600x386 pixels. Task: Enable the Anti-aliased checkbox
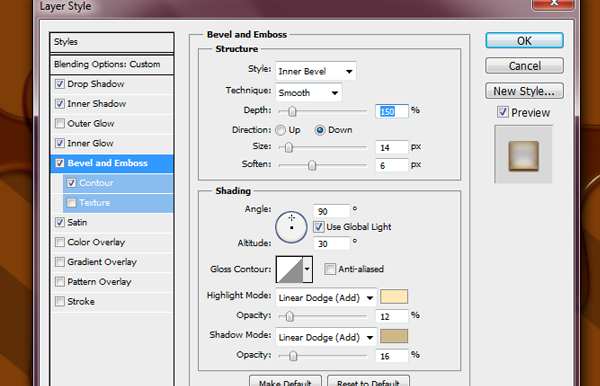pyautogui.click(x=330, y=269)
